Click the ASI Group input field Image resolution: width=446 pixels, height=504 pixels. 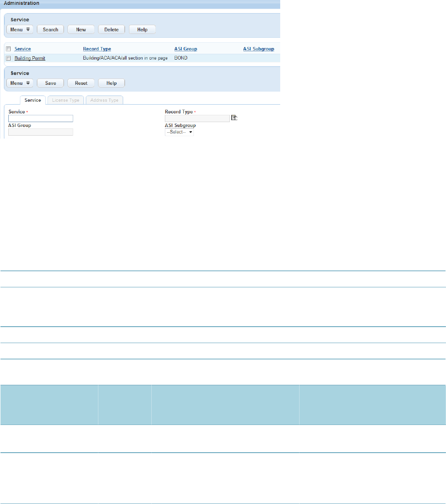[41, 132]
